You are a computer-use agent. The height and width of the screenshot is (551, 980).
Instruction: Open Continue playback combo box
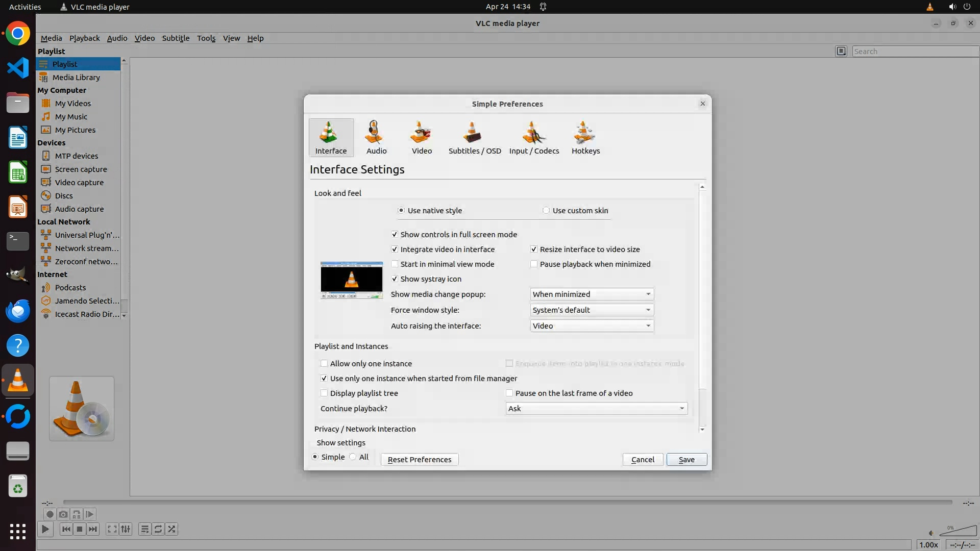pos(596,409)
